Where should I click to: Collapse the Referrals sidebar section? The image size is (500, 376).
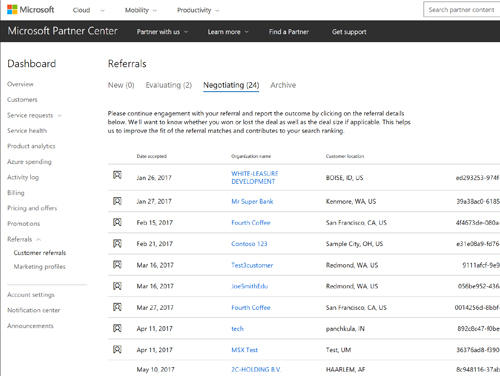pos(24,239)
